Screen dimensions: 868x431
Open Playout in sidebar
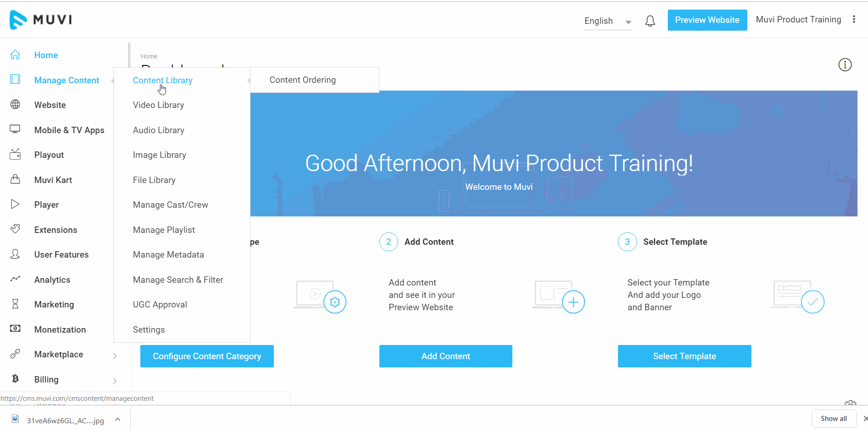pyautogui.click(x=49, y=155)
